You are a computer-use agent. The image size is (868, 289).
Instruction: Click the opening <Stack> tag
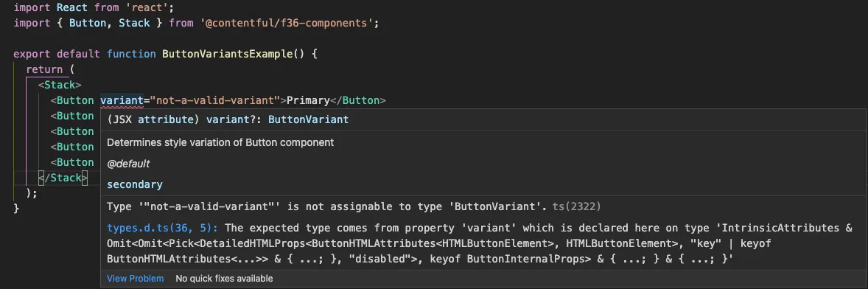click(x=60, y=85)
